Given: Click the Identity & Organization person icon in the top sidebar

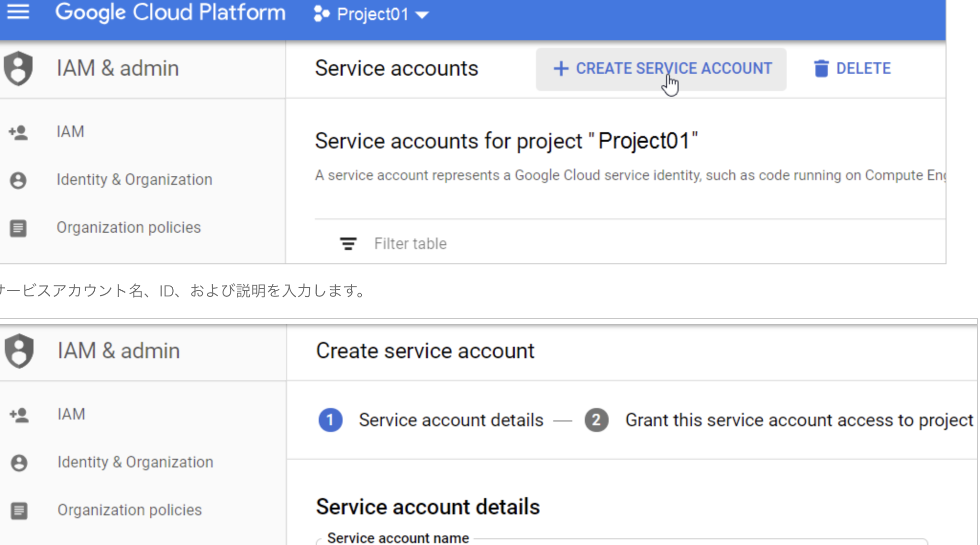Looking at the screenshot, I should coord(18,180).
